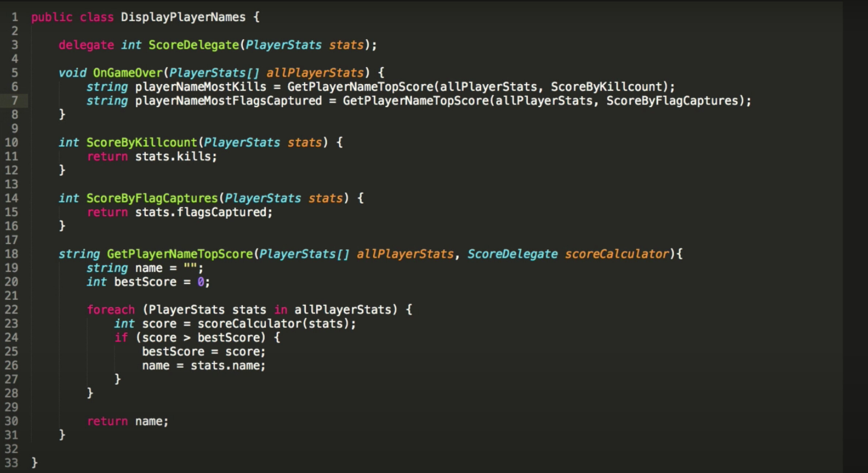Screen dimensions: 868x473
Task: Click line number 33 in the gutter
Action: (11, 463)
